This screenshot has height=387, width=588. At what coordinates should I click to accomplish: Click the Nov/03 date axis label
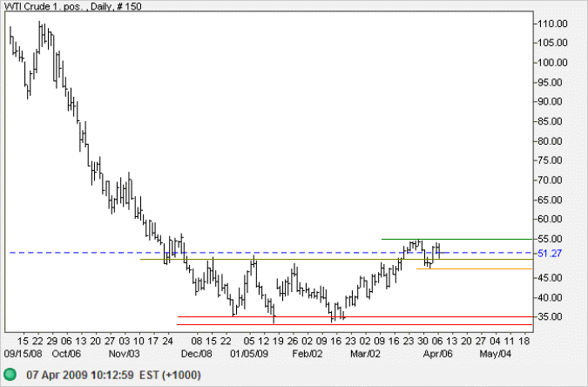[124, 354]
